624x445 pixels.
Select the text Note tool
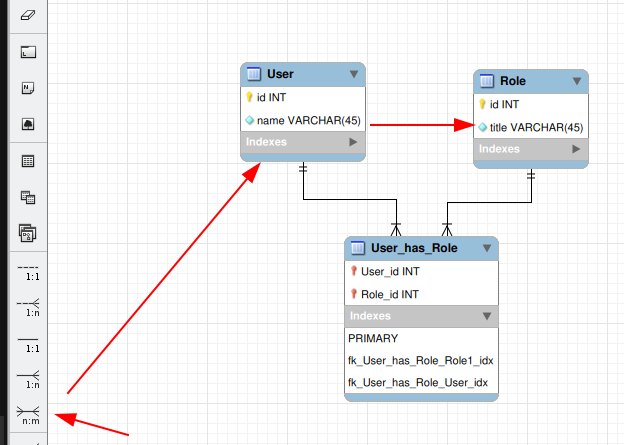(27, 88)
